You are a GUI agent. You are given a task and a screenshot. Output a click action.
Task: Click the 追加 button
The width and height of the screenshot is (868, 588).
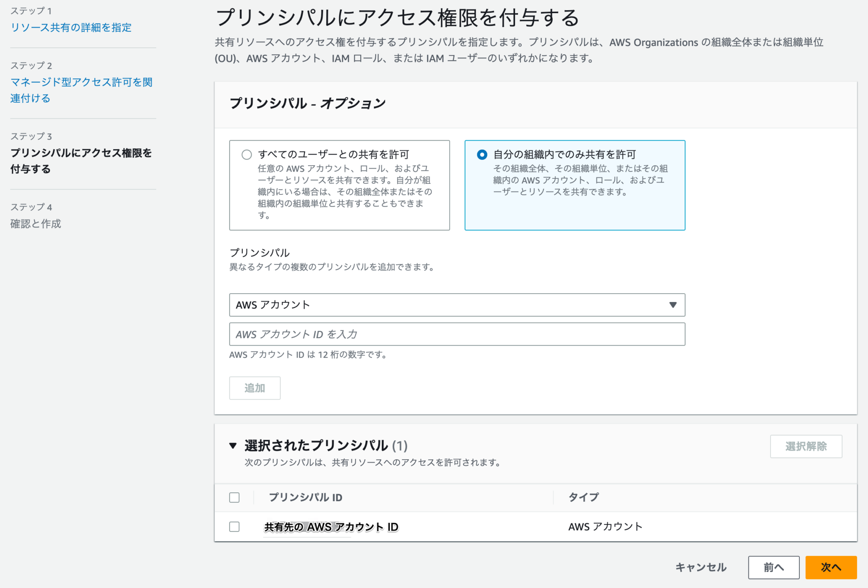(x=255, y=388)
